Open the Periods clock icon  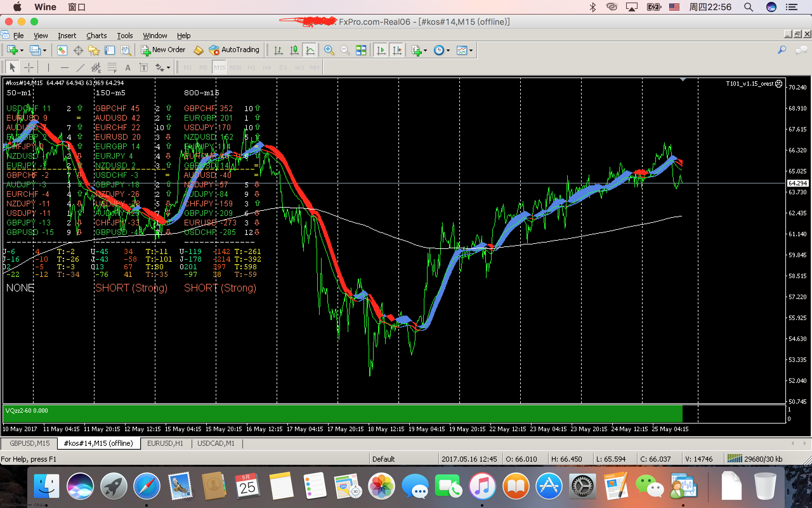439,50
